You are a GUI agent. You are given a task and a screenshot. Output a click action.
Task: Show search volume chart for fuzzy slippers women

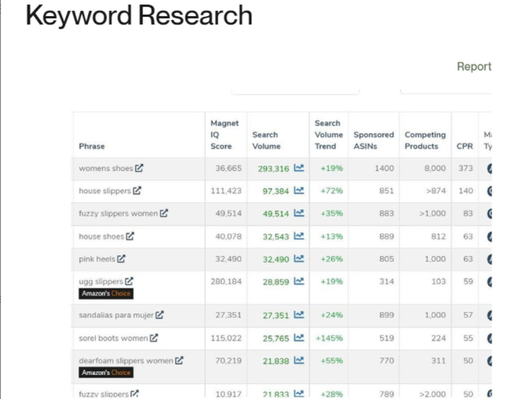299,213
